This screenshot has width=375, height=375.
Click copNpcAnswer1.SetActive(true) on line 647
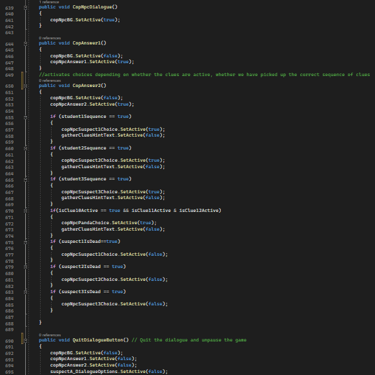tap(92, 62)
